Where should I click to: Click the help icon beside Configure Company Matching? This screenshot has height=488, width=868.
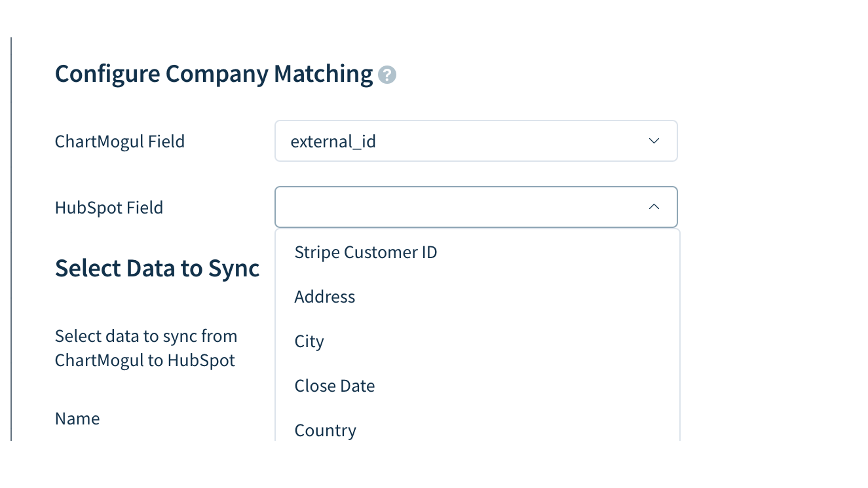[x=387, y=75]
